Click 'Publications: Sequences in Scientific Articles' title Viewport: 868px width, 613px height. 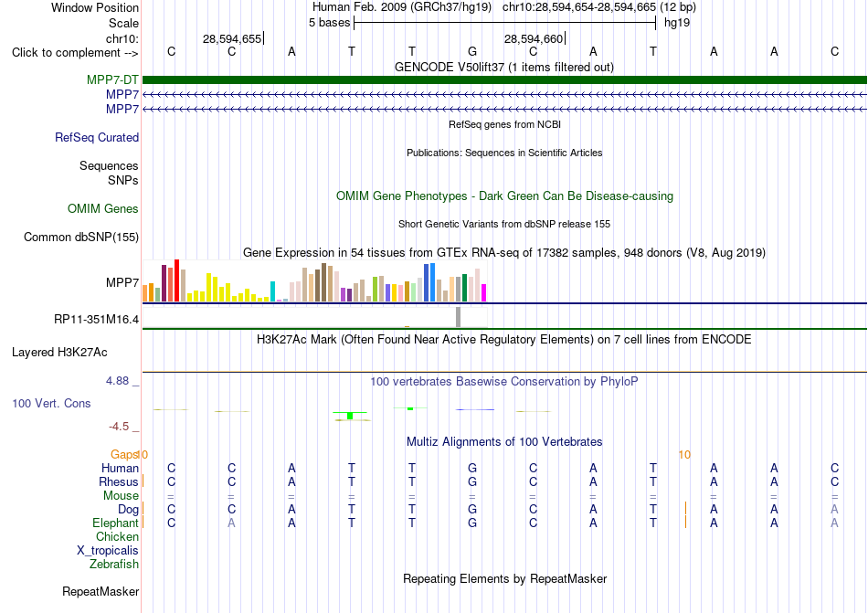coord(504,153)
